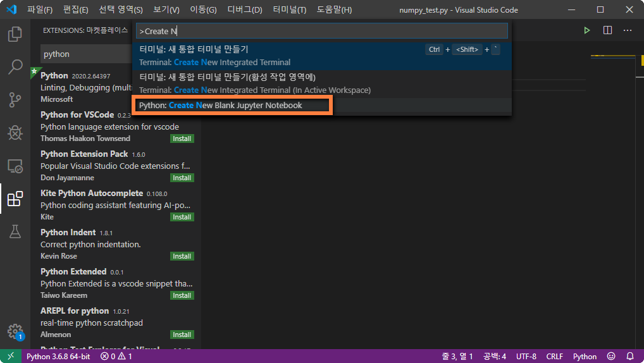The image size is (644, 363).
Task: Open the 선택 영역(S) menu
Action: tap(121, 9)
